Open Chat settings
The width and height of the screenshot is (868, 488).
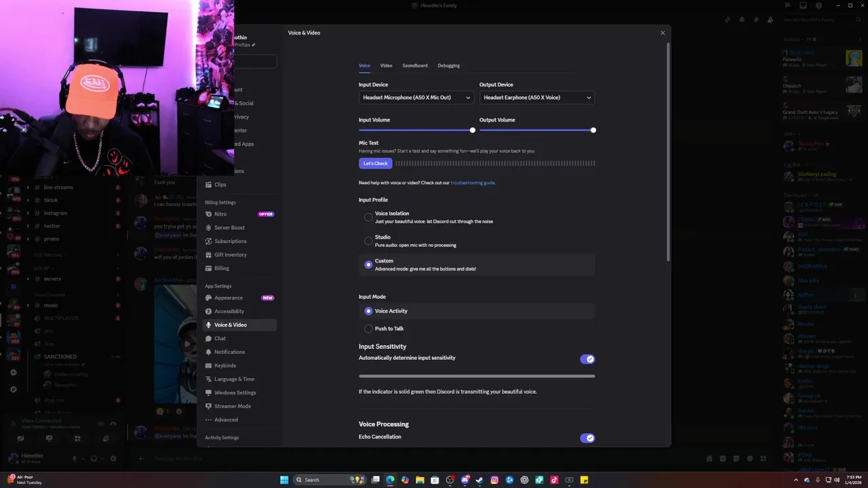pos(239,338)
